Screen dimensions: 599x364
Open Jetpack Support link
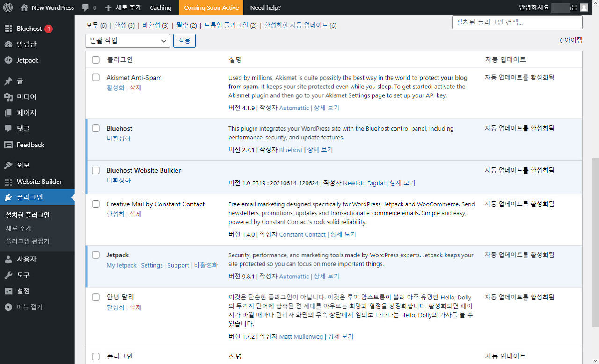coord(178,265)
